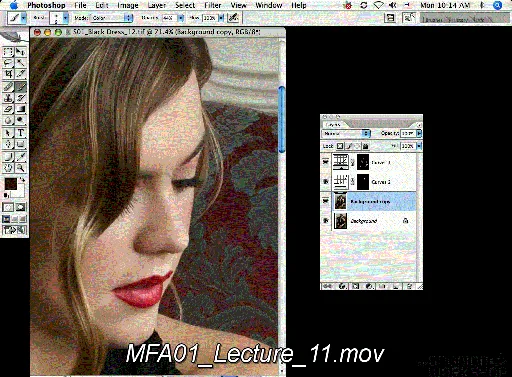Select the Eyedropper tool

(20, 157)
